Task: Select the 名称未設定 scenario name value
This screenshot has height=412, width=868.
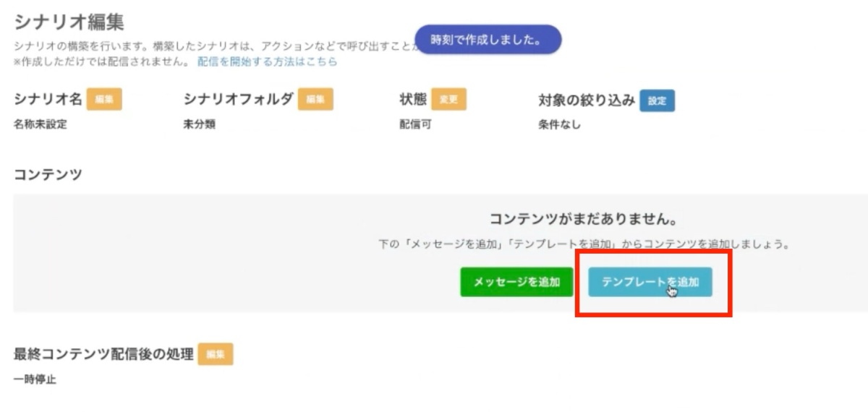Action: [x=41, y=124]
